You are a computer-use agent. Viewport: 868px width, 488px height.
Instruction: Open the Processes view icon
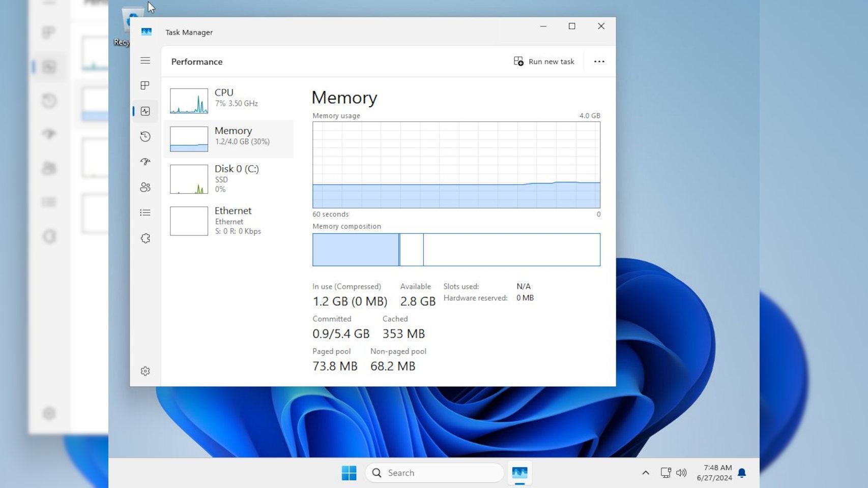146,85
